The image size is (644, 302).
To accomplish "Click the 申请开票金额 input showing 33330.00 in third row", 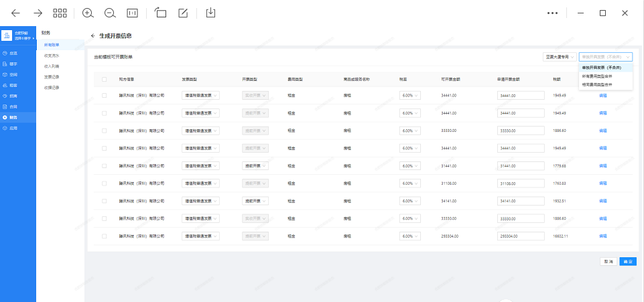I will [521, 131].
